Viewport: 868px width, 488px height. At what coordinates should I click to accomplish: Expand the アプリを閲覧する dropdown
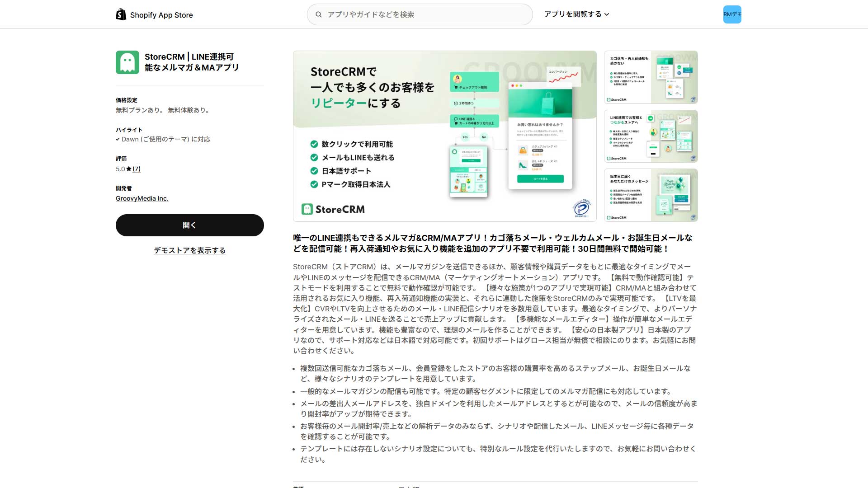(x=576, y=14)
